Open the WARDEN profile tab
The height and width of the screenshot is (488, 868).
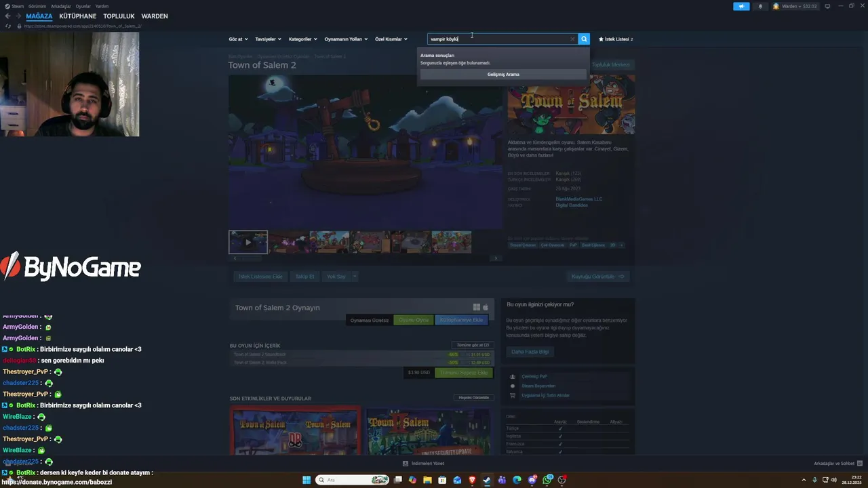[155, 16]
